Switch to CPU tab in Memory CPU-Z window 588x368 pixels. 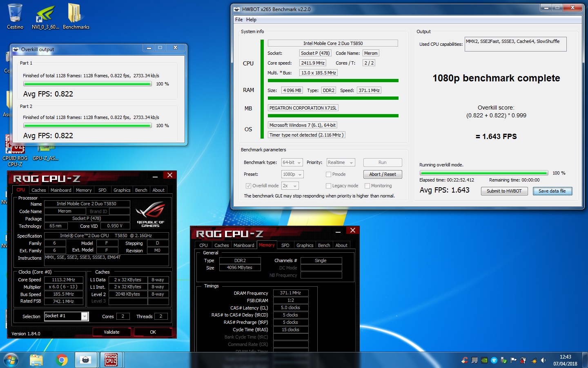(203, 245)
